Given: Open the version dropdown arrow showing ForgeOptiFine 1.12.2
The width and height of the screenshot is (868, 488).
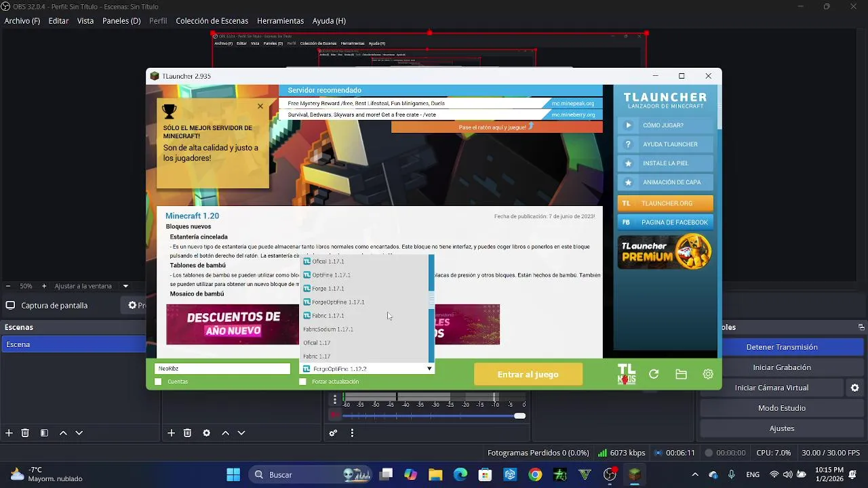Looking at the screenshot, I should [429, 369].
